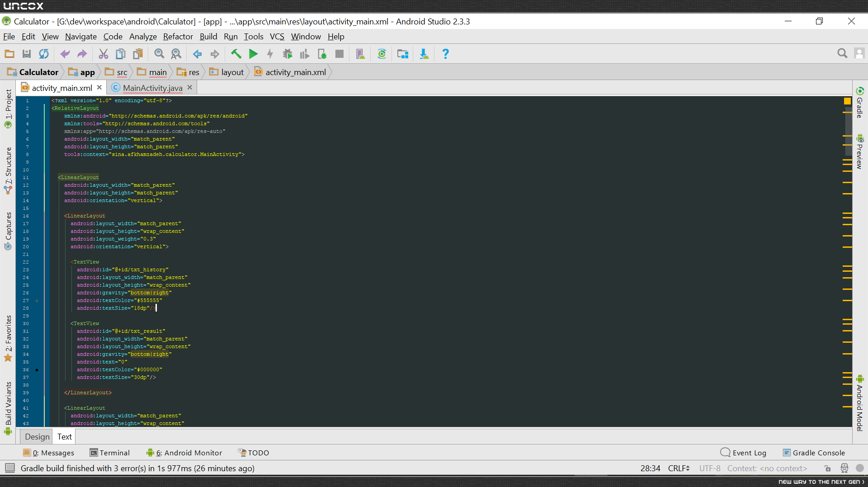
Task: Toggle the 2: Favorites tool window
Action: coord(8,338)
